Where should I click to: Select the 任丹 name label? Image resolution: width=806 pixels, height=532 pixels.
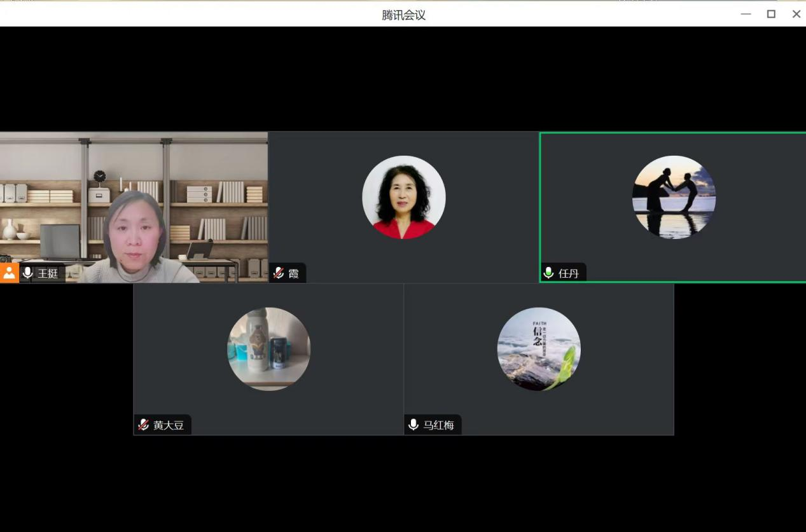pyautogui.click(x=569, y=273)
